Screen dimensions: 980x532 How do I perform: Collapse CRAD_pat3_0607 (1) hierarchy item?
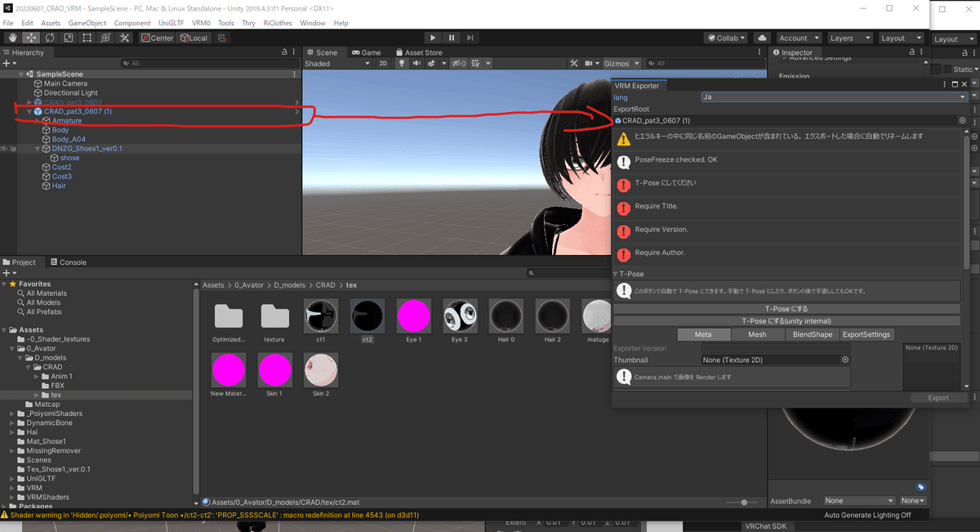(30, 111)
